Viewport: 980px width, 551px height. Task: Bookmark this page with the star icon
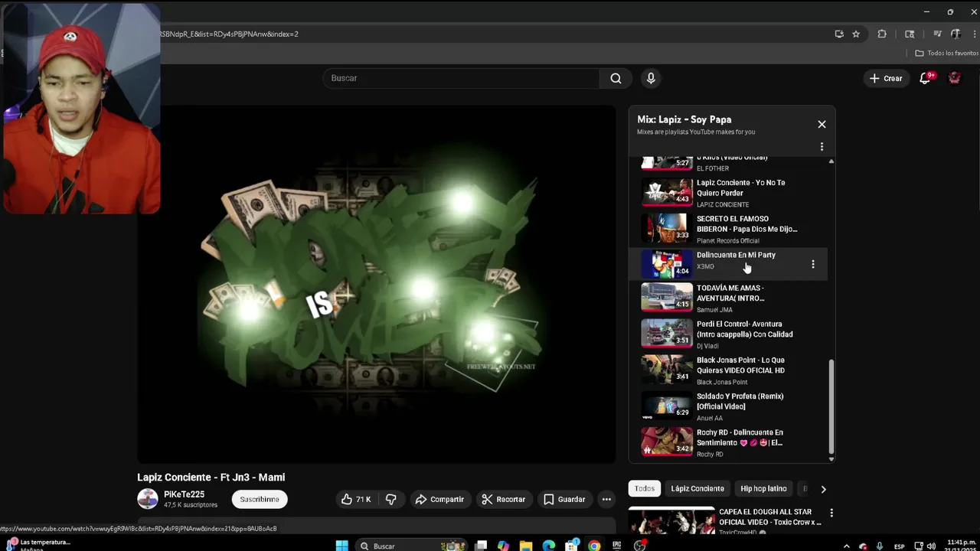(856, 34)
